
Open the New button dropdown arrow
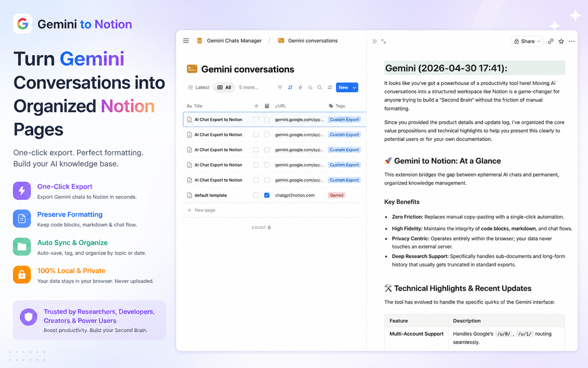354,87
